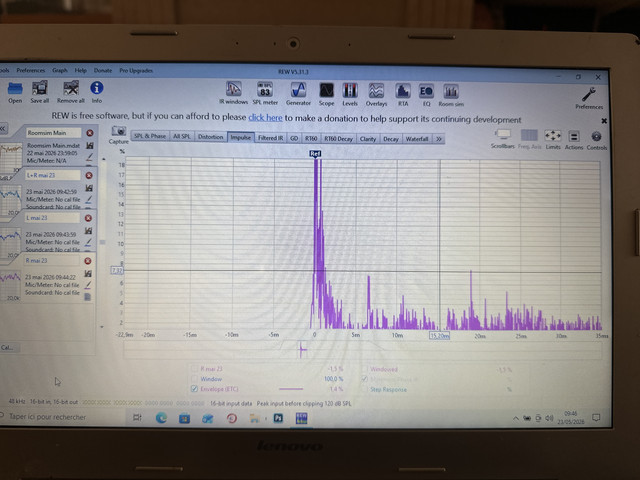Follow the click here donation link
640x480 pixels.
coord(265,118)
